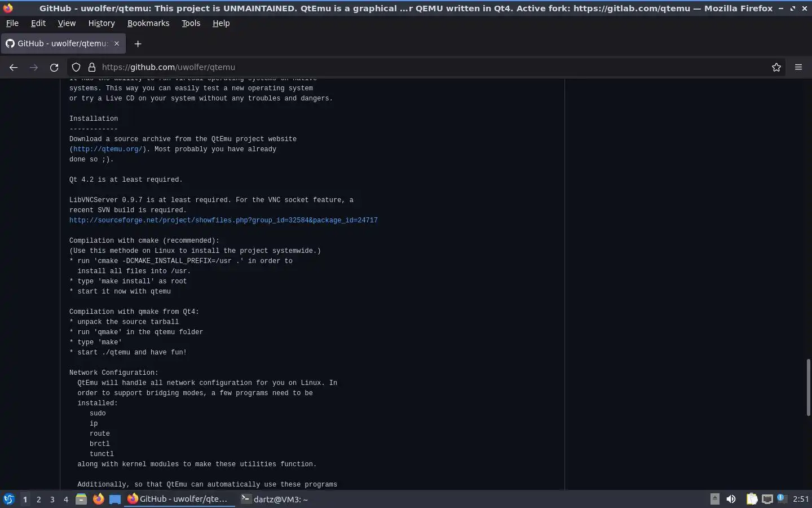Switch to workspace 1 in the pager
This screenshot has height=508, width=812.
point(25,499)
